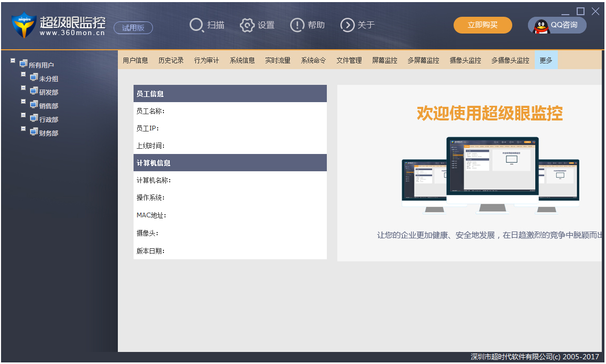Open the 文件管理 tab
This screenshot has width=606, height=364.
click(349, 60)
